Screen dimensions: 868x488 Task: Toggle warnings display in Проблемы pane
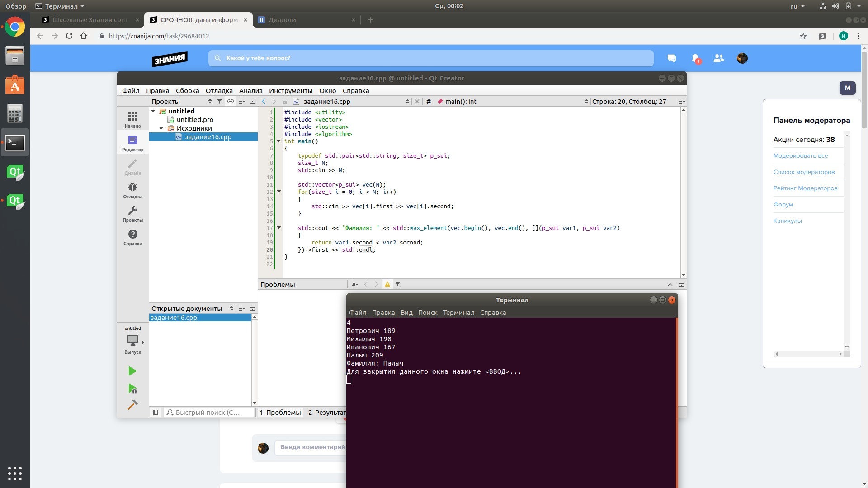(x=387, y=285)
